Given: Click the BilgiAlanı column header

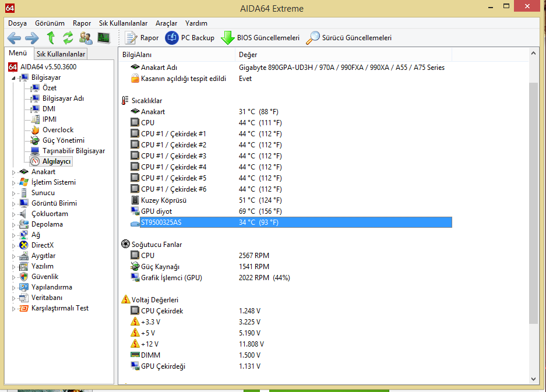Looking at the screenshot, I should pyautogui.click(x=177, y=55).
